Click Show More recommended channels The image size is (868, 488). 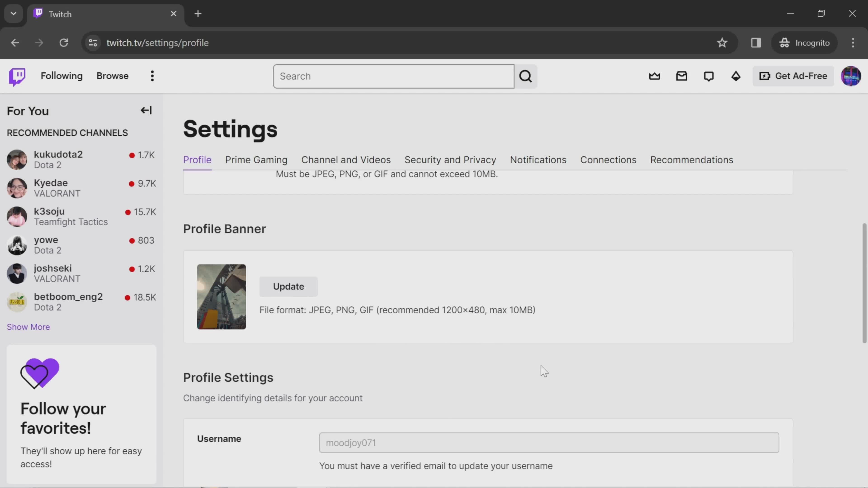coord(28,327)
